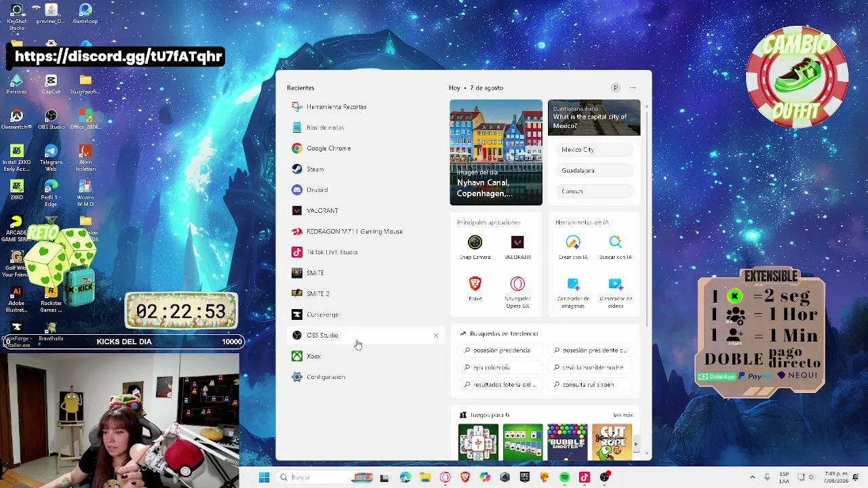The height and width of the screenshot is (488, 868).
Task: Launch Discord from recent apps
Action: point(366,190)
